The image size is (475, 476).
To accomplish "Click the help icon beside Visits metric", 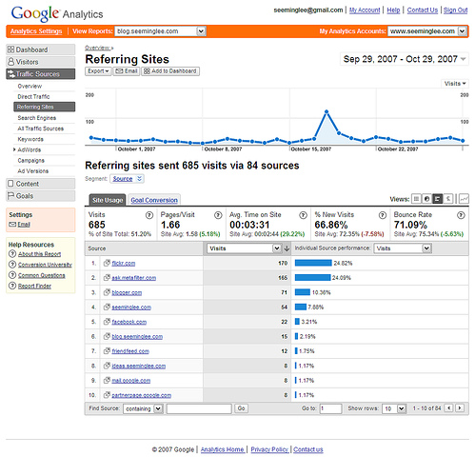I will pyautogui.click(x=149, y=215).
